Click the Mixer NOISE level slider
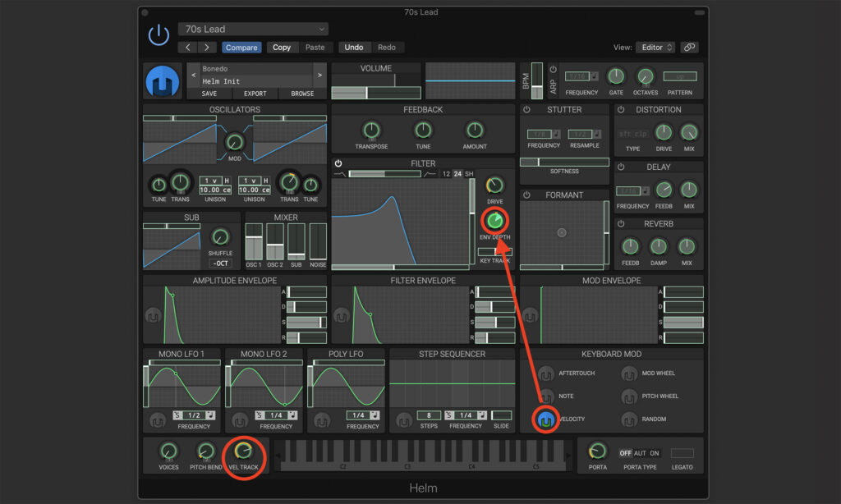This screenshot has height=504, width=841. (318, 241)
